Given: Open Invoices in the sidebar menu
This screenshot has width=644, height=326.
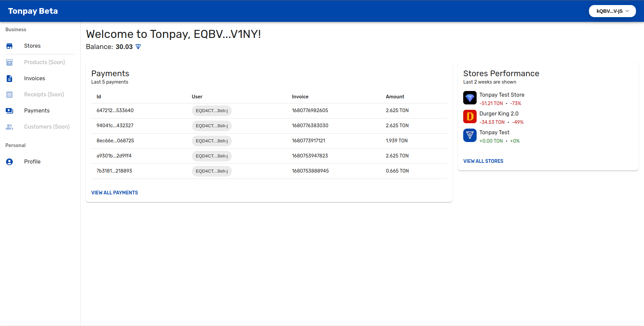Looking at the screenshot, I should pos(40,78).
